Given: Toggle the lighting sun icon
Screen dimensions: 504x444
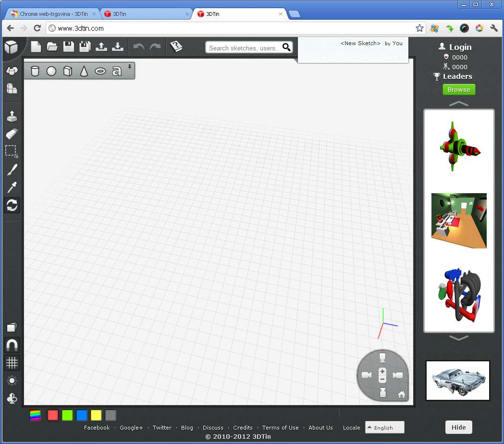Looking at the screenshot, I should [x=12, y=381].
